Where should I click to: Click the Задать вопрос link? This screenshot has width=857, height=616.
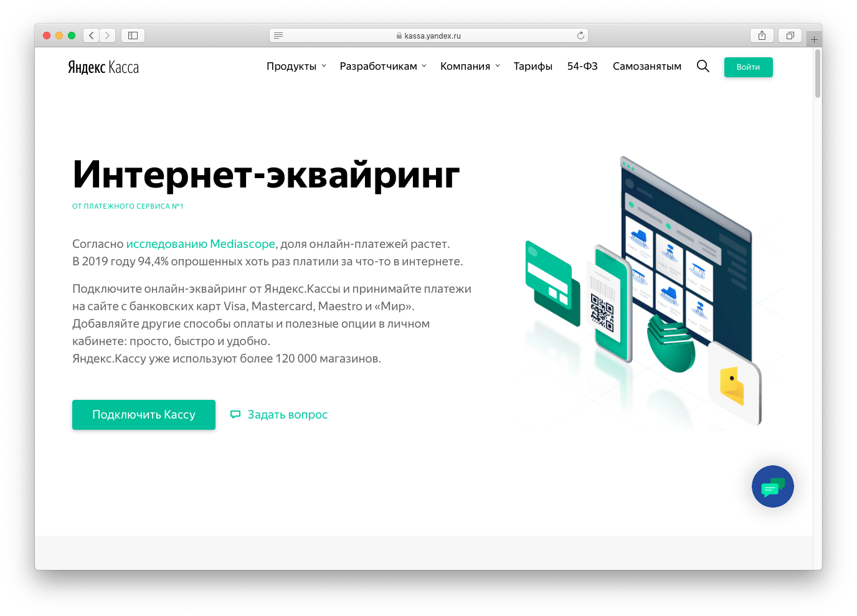pyautogui.click(x=288, y=415)
